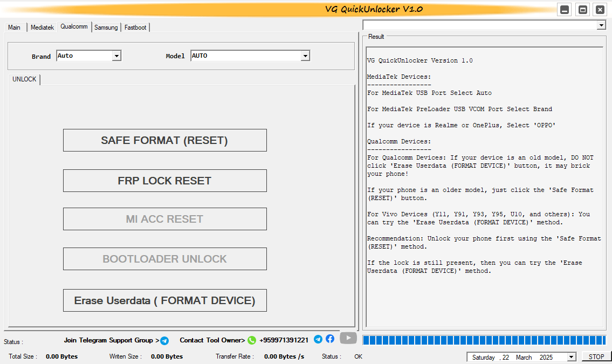Viewport: 612px width, 364px height.
Task: Open the Facebook page icon
Action: tap(329, 339)
